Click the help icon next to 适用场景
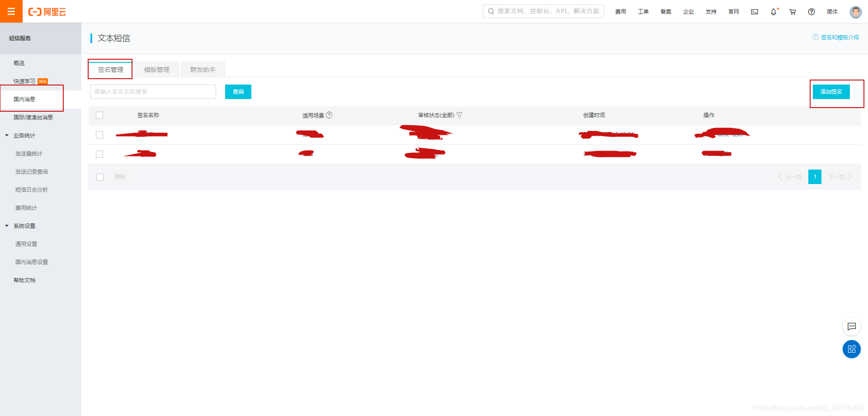The height and width of the screenshot is (416, 868). (329, 115)
